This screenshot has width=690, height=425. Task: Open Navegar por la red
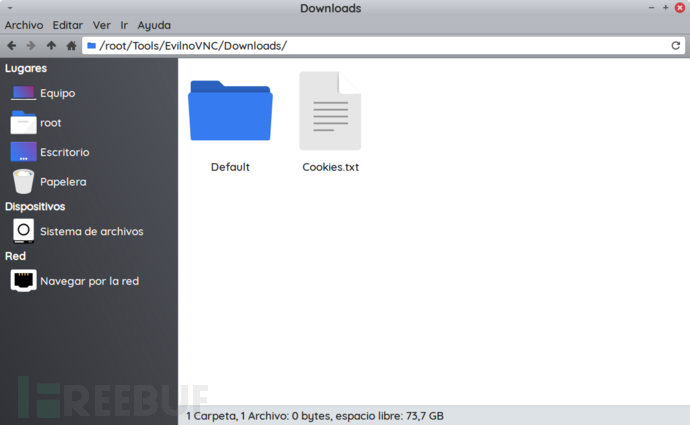tap(89, 281)
